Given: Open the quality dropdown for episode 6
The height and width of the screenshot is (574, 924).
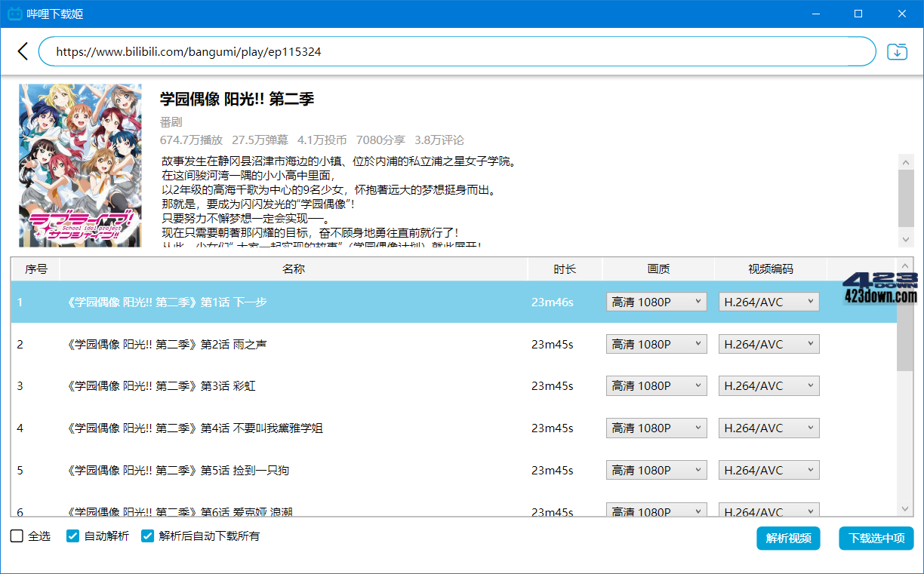Looking at the screenshot, I should [x=656, y=510].
